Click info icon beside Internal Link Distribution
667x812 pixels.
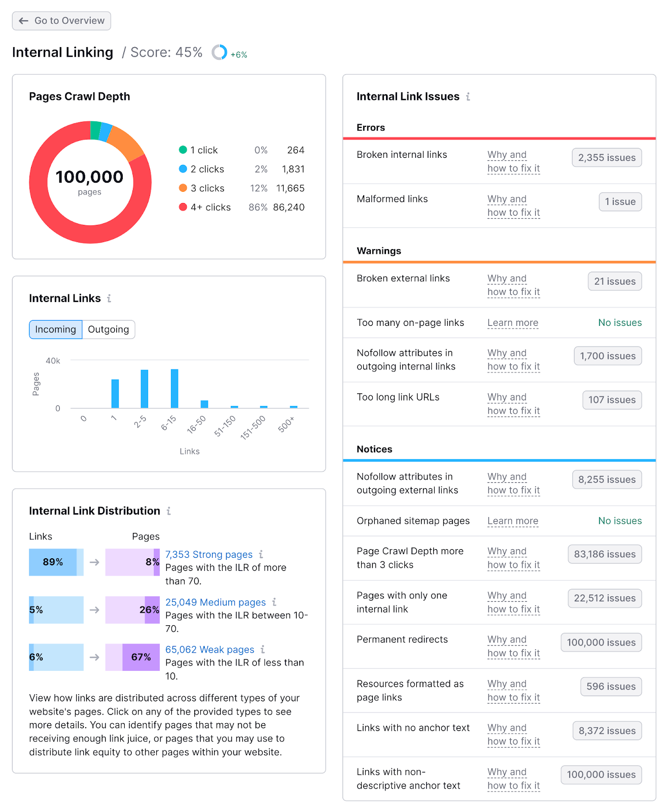point(169,511)
